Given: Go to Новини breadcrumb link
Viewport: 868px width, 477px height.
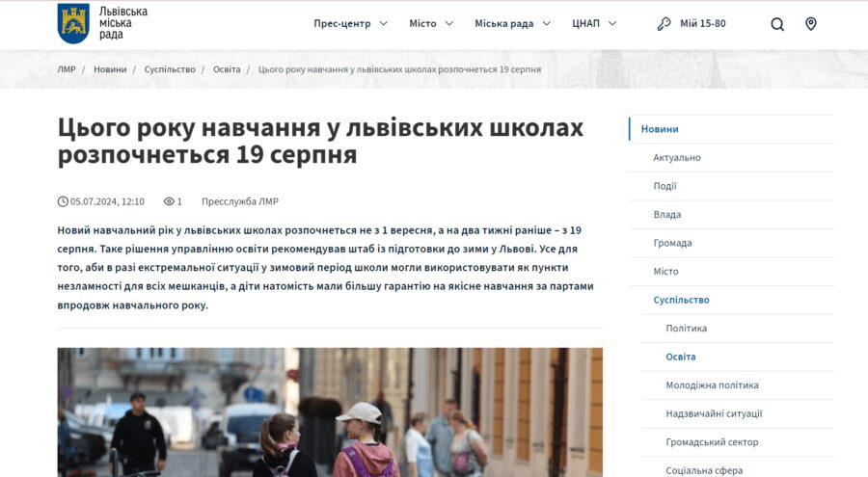Looking at the screenshot, I should (x=110, y=69).
